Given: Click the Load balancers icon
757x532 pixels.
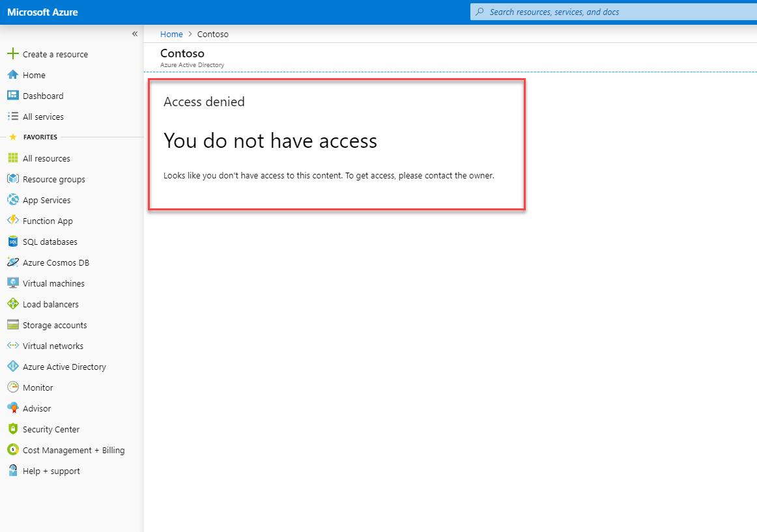Looking at the screenshot, I should tap(14, 304).
